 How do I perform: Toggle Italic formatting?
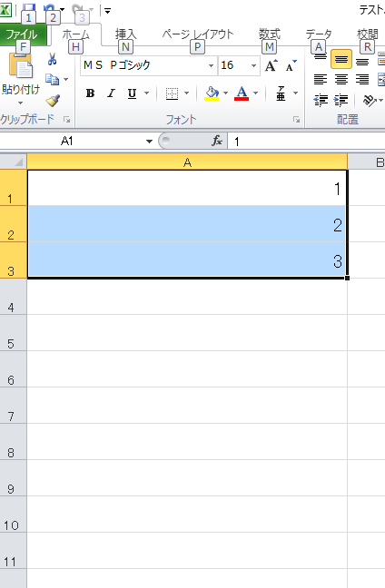pos(111,93)
